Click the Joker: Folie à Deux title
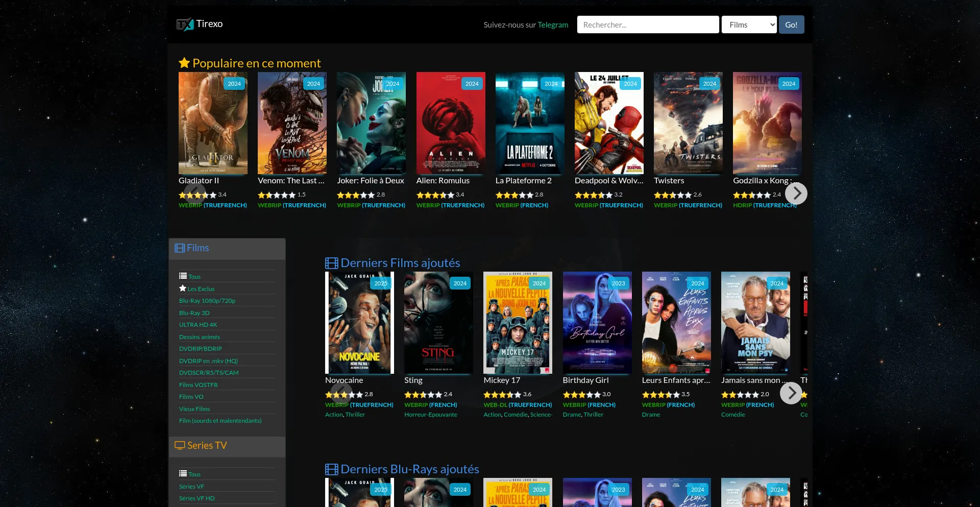 [x=371, y=181]
